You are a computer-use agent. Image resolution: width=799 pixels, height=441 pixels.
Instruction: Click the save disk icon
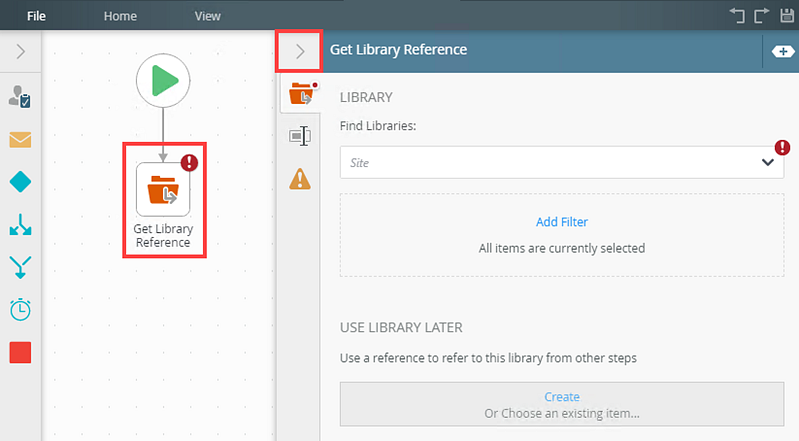tap(787, 15)
